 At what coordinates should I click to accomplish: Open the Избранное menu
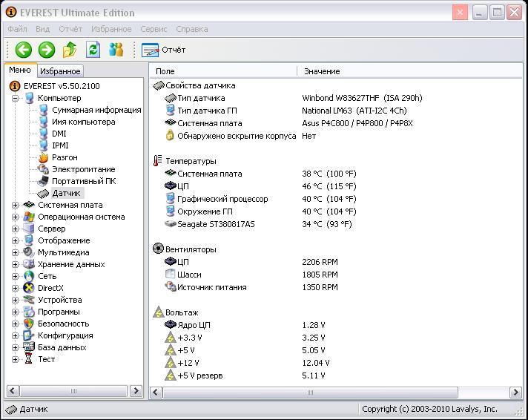(x=111, y=29)
